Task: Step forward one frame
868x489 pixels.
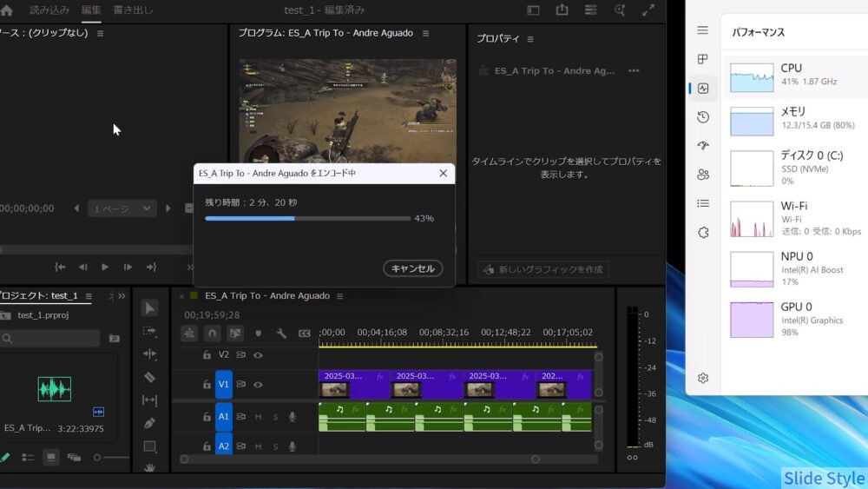Action: click(x=128, y=267)
